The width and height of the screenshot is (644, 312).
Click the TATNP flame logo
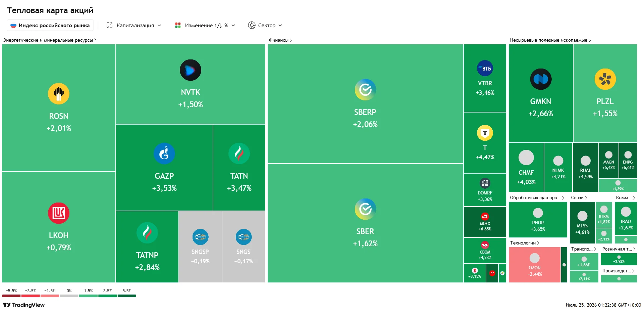(147, 233)
